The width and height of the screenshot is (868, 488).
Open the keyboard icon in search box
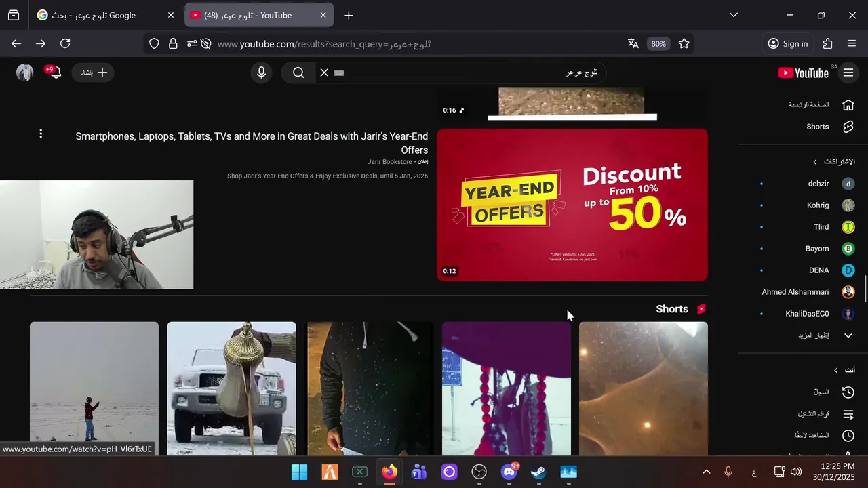(340, 73)
